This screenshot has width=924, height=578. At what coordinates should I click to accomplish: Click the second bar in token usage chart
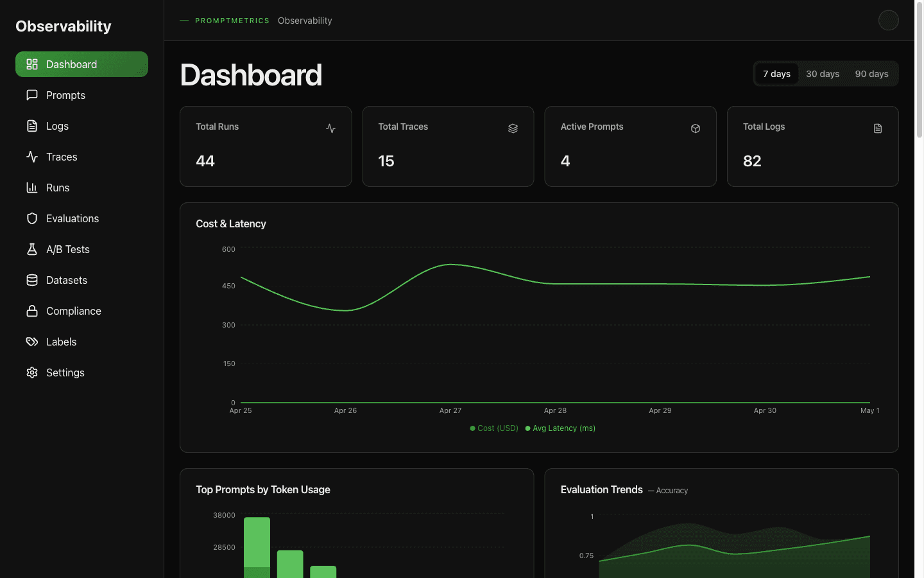click(290, 564)
